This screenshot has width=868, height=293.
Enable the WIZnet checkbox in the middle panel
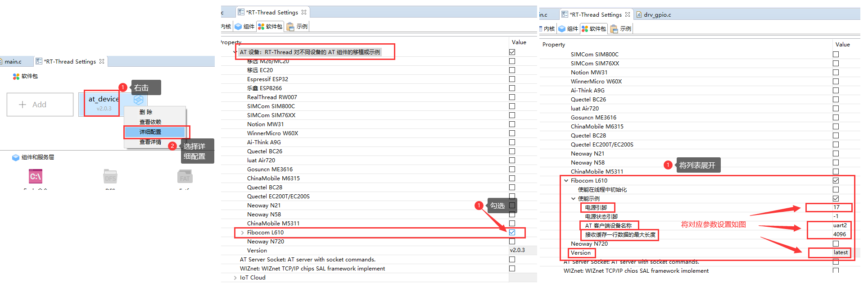click(x=512, y=269)
